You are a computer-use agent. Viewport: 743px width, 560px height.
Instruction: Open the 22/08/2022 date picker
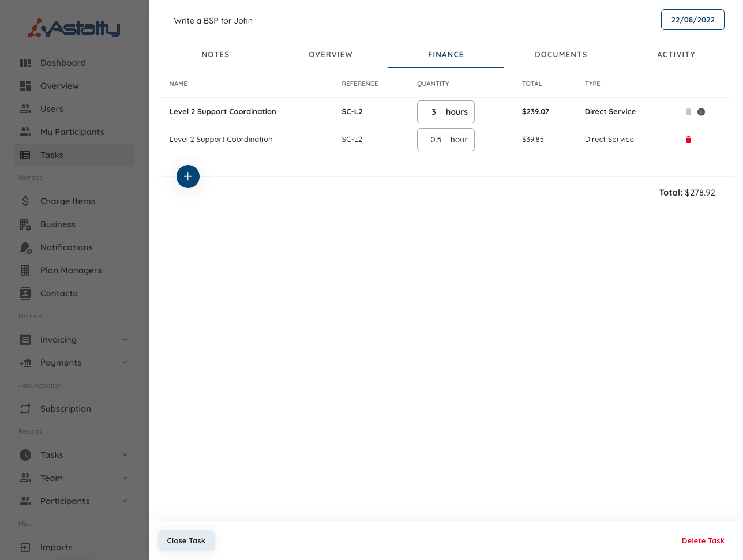click(x=692, y=20)
